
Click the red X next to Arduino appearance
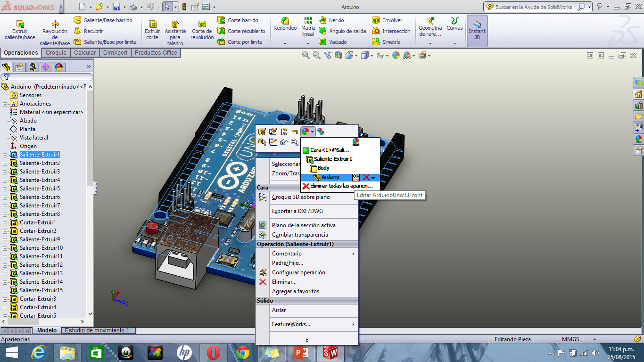click(x=366, y=177)
